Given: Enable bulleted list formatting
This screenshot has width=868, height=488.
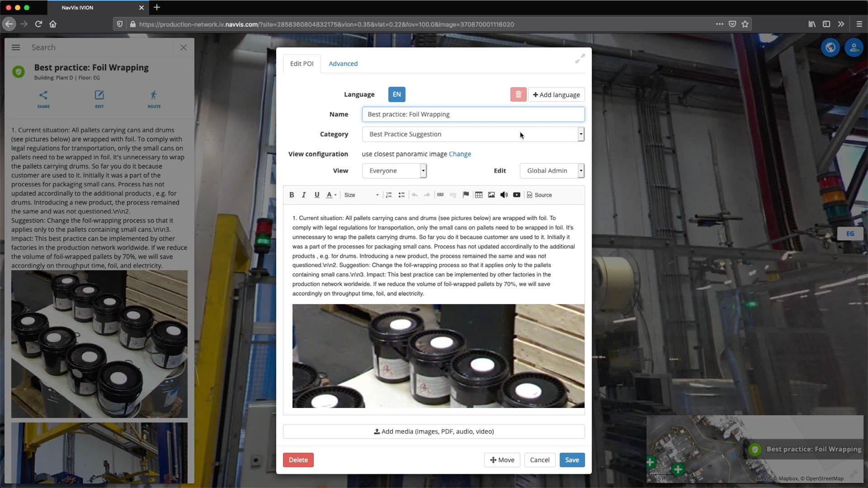Looking at the screenshot, I should point(401,195).
